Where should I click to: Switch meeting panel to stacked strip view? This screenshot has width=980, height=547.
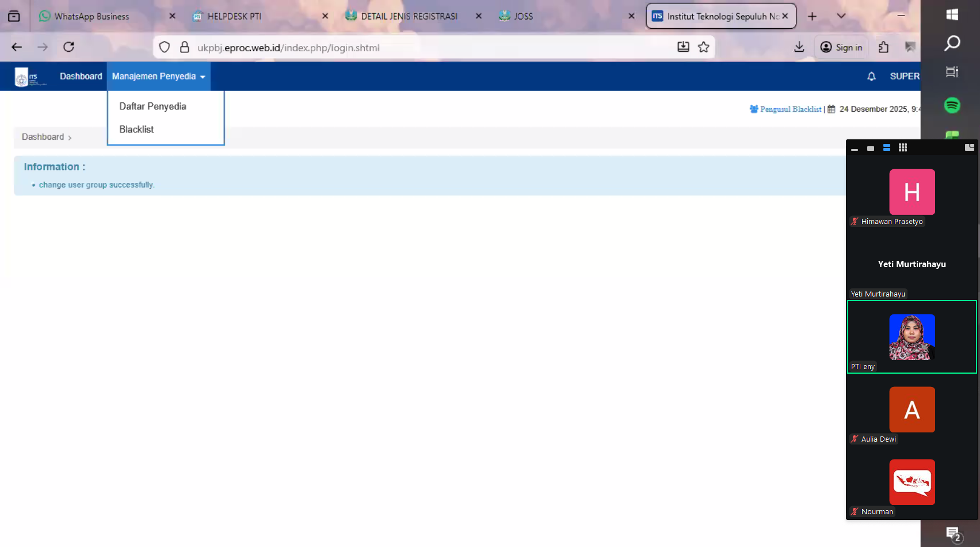tap(887, 148)
